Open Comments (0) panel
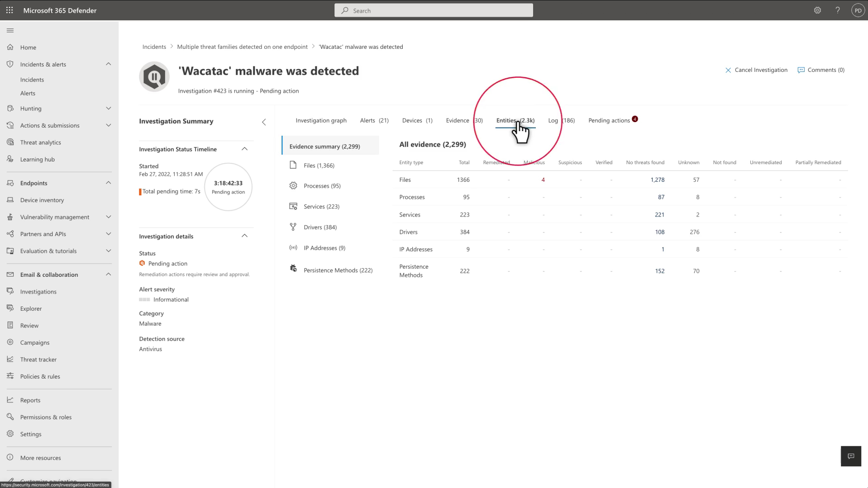 pyautogui.click(x=821, y=70)
